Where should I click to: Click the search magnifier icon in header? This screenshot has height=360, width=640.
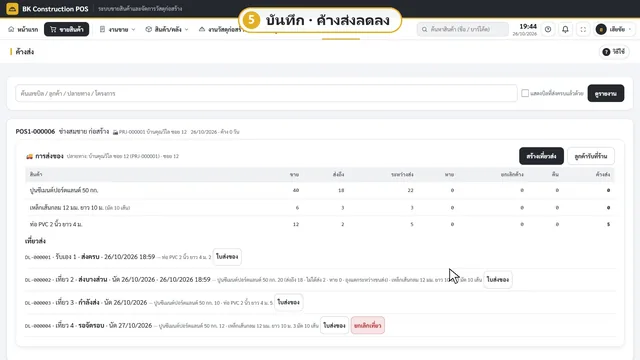424,29
